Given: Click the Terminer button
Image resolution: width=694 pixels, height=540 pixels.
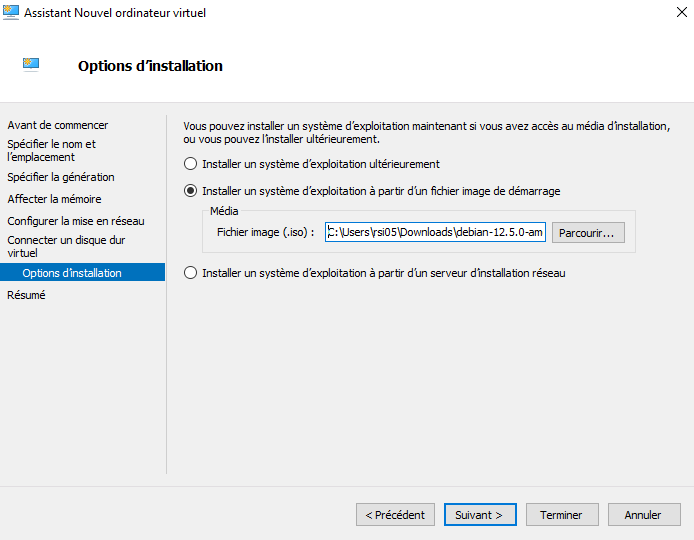Looking at the screenshot, I should 561,515.
